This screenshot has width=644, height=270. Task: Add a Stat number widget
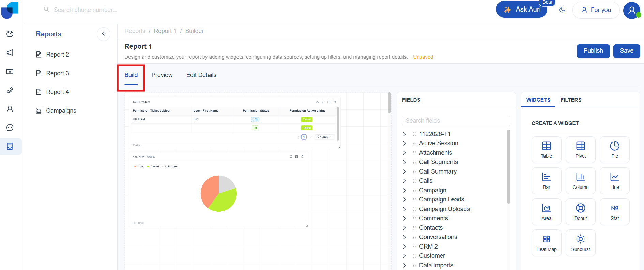[614, 212]
